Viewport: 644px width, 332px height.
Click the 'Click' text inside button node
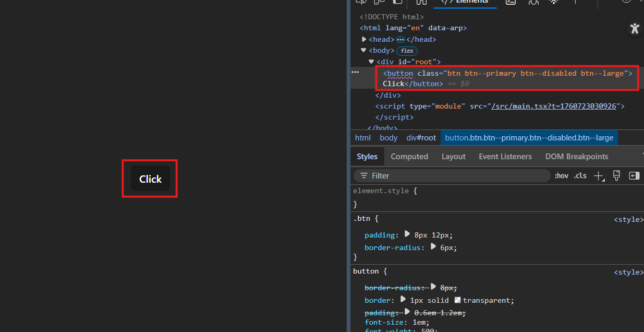click(394, 84)
